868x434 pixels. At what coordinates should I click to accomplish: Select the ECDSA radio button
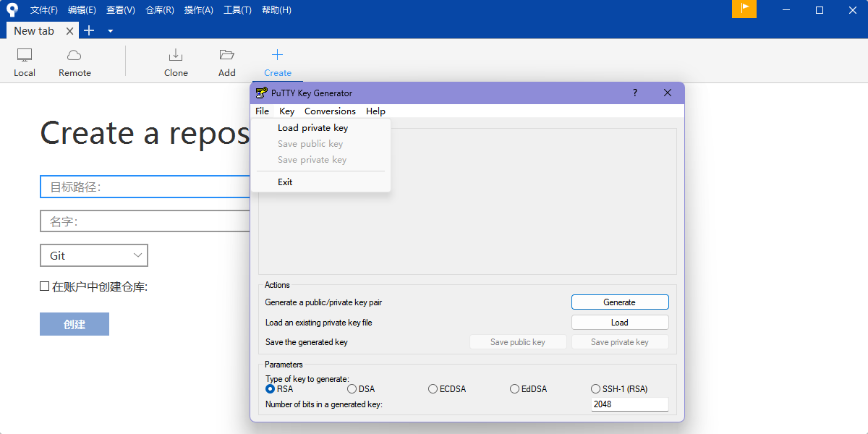coord(433,389)
